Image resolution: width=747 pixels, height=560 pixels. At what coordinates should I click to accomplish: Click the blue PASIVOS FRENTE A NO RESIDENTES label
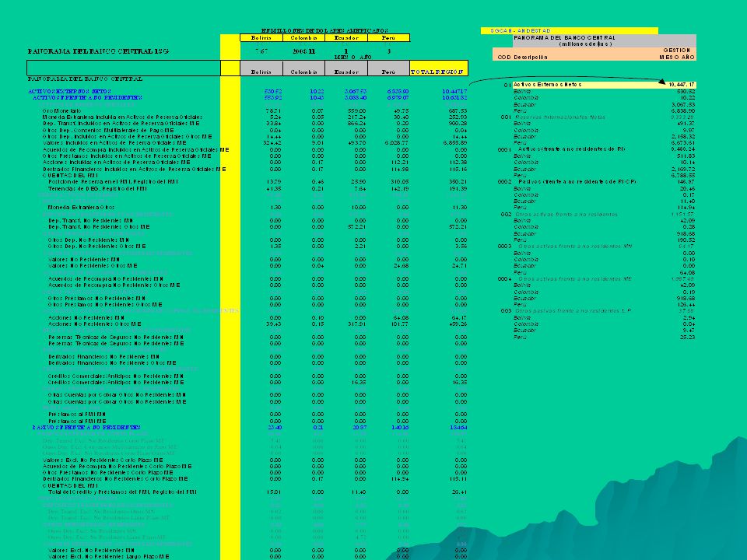(x=86, y=427)
